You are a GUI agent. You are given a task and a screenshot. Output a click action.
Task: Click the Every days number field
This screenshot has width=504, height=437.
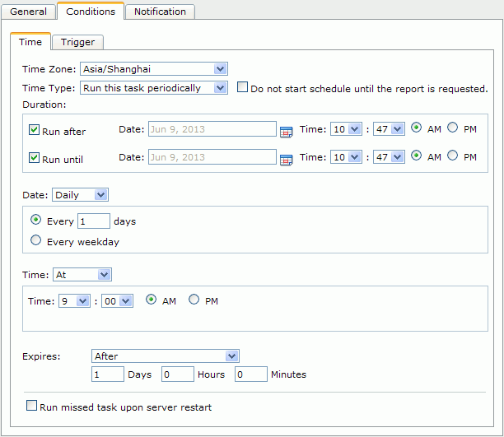tap(94, 221)
